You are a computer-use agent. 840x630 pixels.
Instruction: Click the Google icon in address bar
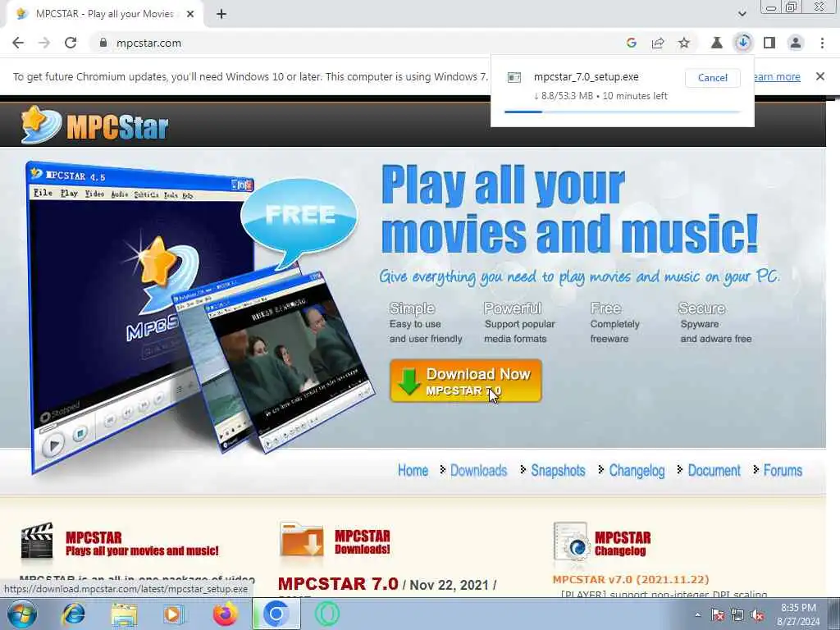(x=632, y=43)
